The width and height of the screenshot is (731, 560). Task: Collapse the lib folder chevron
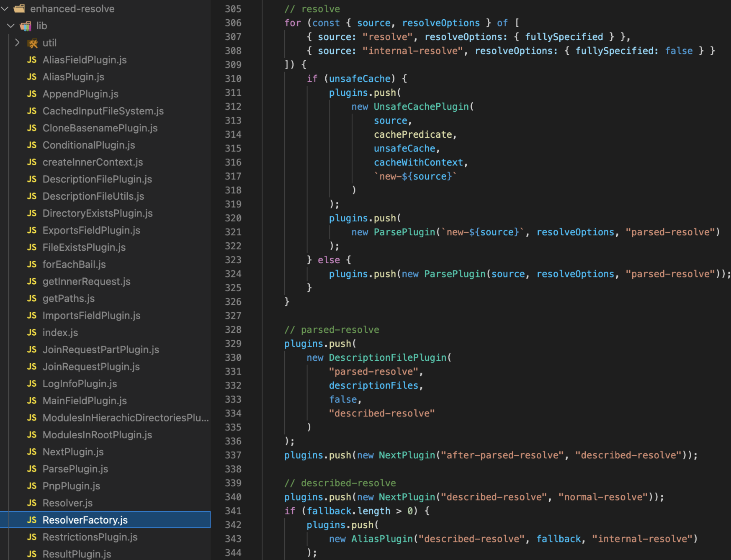pyautogui.click(x=11, y=26)
